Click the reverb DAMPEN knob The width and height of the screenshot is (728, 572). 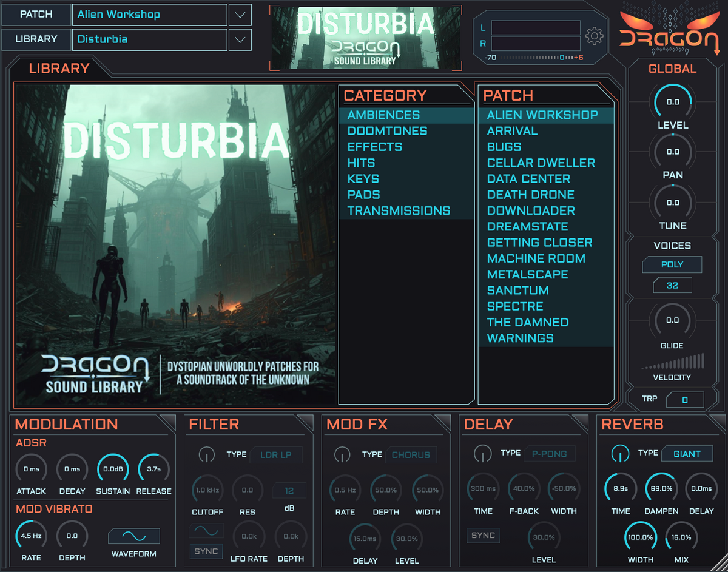click(x=661, y=488)
